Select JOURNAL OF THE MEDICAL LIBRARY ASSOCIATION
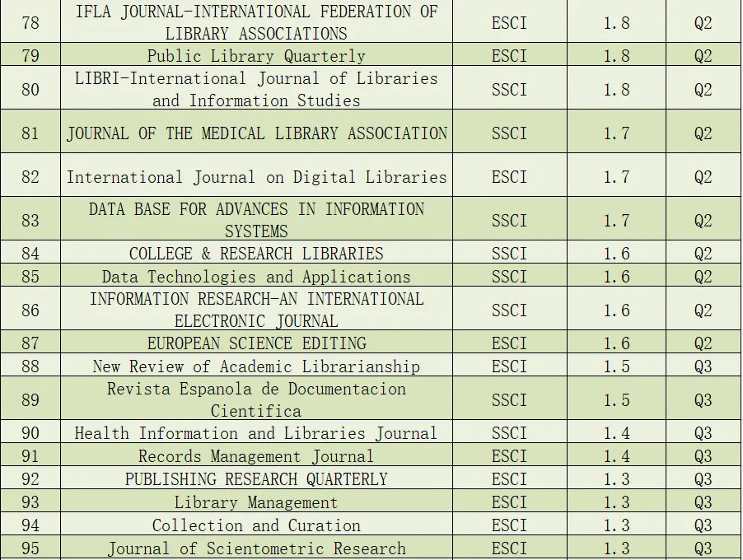Image resolution: width=743 pixels, height=560 pixels. click(x=256, y=133)
